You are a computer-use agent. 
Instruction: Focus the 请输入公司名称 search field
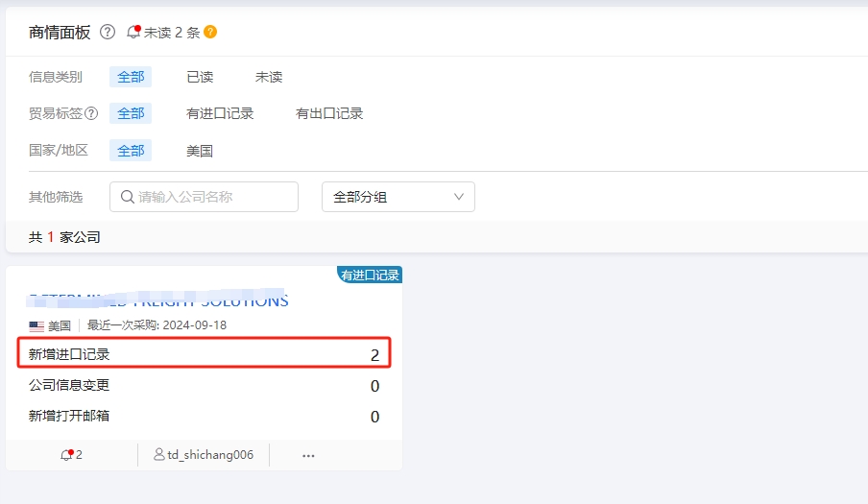(211, 197)
